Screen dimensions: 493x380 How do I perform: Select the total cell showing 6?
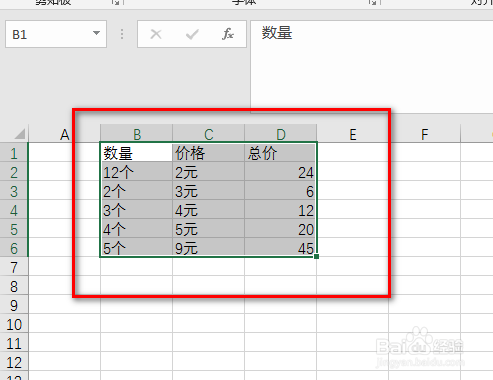(x=281, y=191)
